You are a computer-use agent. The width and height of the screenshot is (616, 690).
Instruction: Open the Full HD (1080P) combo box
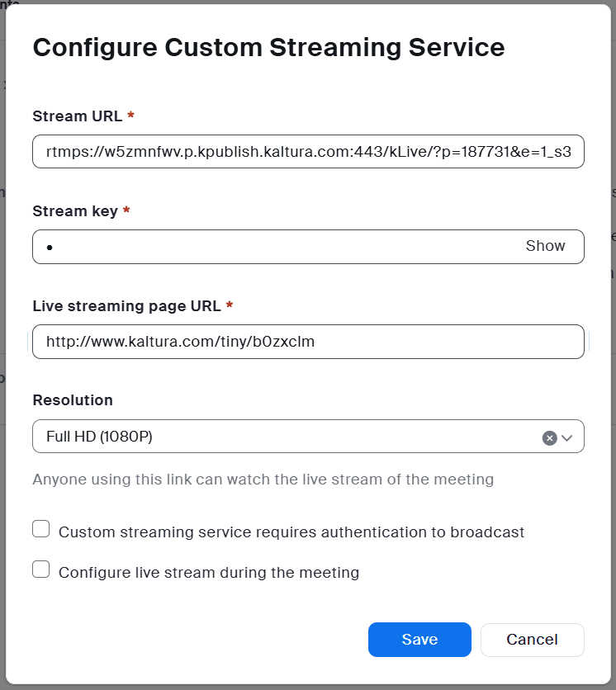pos(281,437)
